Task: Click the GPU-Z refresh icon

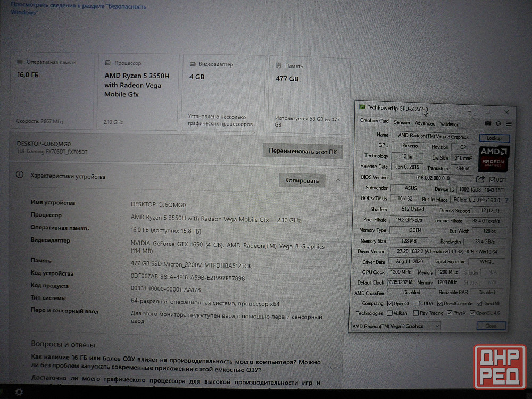Action: [498, 123]
